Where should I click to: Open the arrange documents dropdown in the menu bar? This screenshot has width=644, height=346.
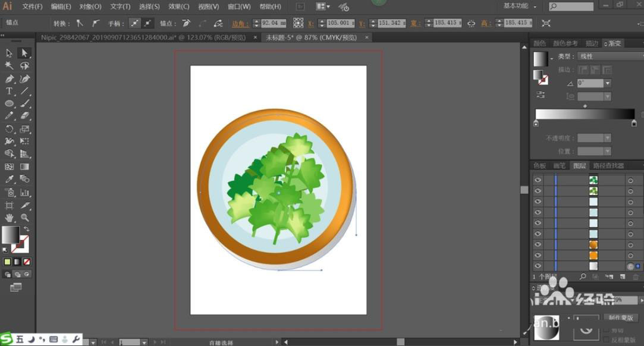coord(323,6)
